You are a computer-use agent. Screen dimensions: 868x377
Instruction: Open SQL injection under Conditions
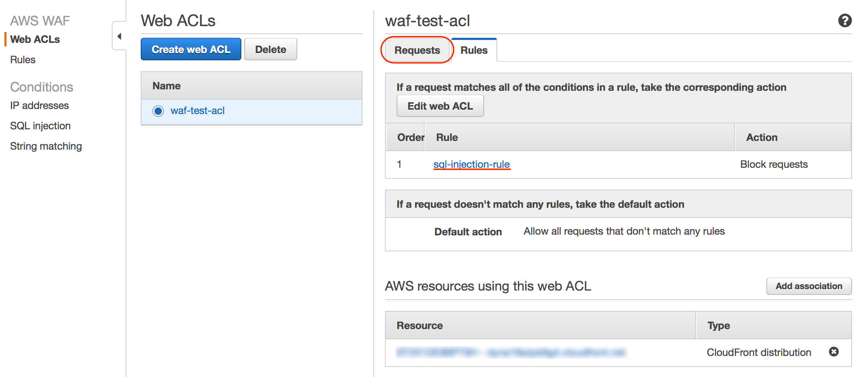click(x=40, y=125)
